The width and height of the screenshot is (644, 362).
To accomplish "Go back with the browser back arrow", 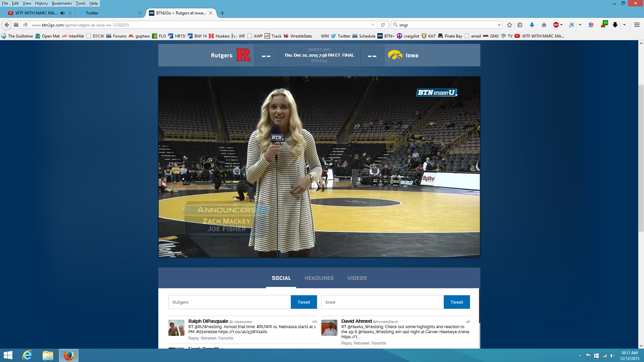I will (7, 25).
